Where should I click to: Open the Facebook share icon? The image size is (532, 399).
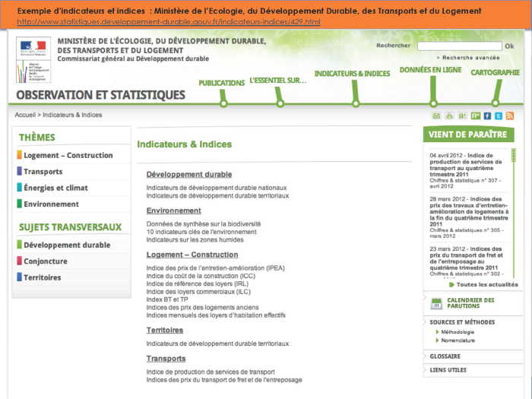click(487, 116)
